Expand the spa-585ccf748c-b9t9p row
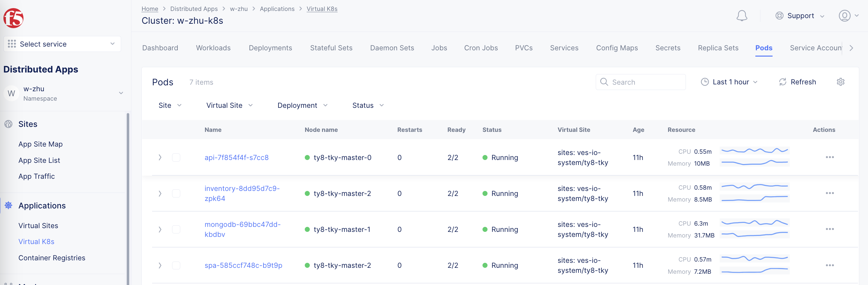The height and width of the screenshot is (285, 868). point(160,265)
